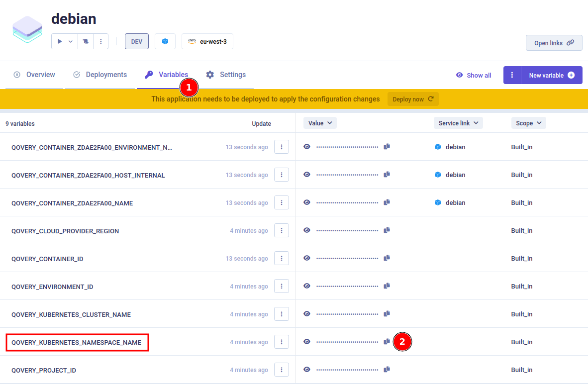Viewport: 588px width, 388px height.
Task: Copy value of QOVERY_CONTAINER_ID
Action: coord(387,258)
